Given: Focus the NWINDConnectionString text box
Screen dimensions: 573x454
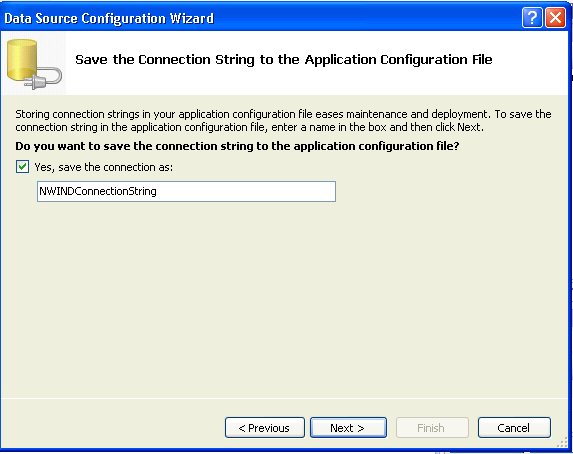Looking at the screenshot, I should coord(186,192).
